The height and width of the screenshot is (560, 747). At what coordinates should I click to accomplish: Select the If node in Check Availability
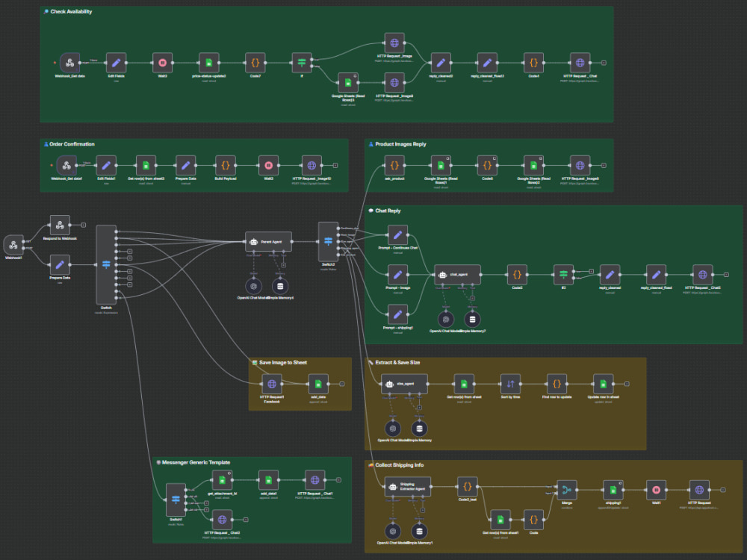(x=302, y=63)
